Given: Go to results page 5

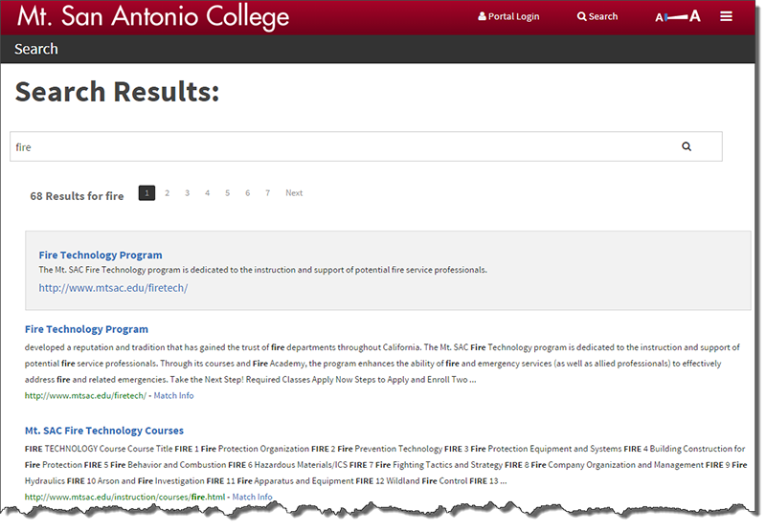Looking at the screenshot, I should (227, 192).
